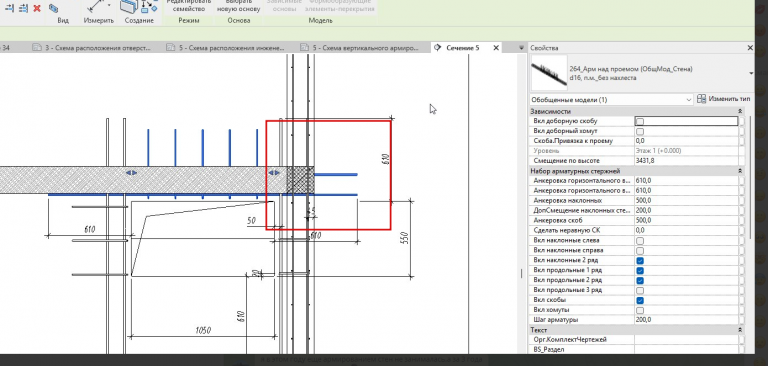Collapse the Текст section
The width and height of the screenshot is (768, 366).
click(740, 330)
